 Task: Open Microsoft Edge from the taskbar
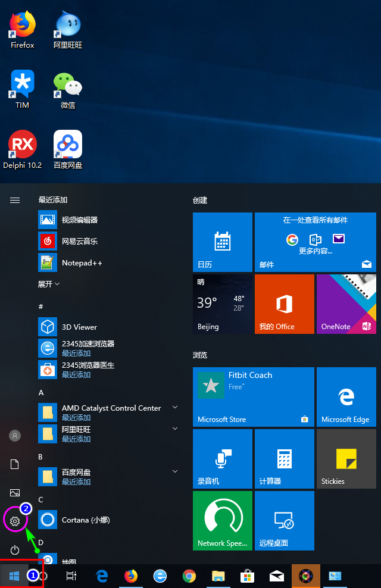pyautogui.click(x=102, y=576)
